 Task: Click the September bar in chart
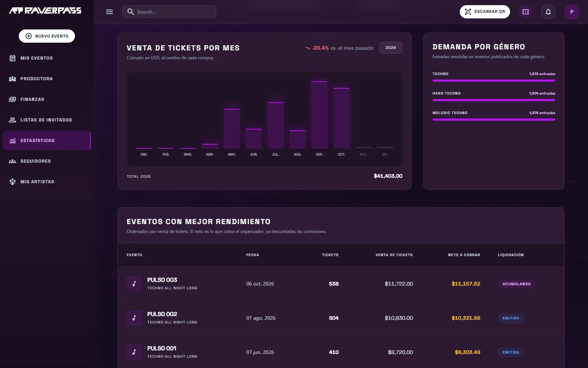pos(319,115)
